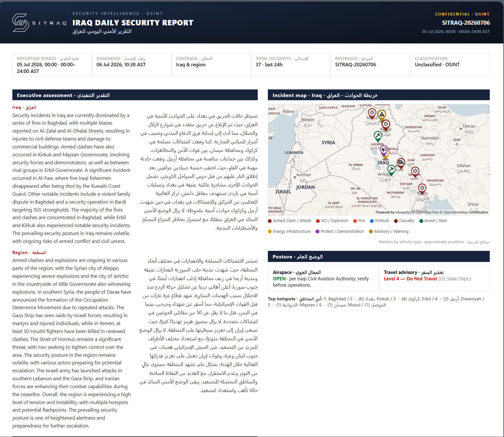Open the armed clash marker in Maysan
504x437 pixels.
pos(415,172)
